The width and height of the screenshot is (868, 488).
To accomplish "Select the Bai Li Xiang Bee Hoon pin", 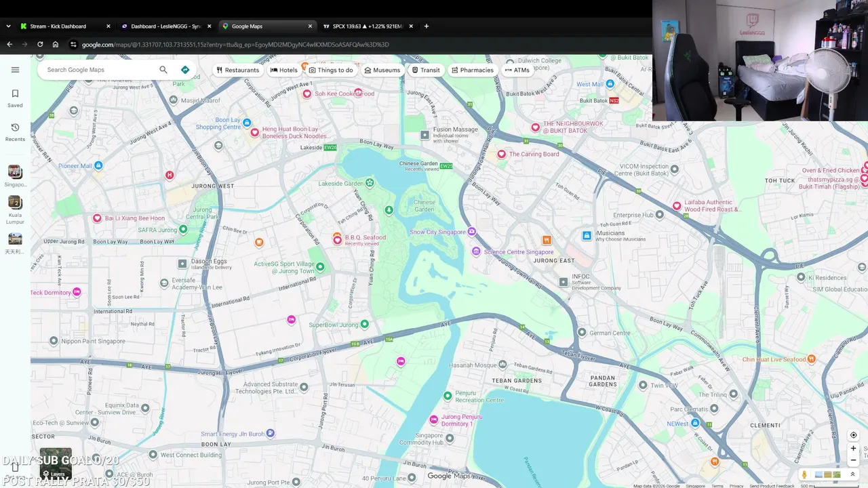I will tap(97, 218).
